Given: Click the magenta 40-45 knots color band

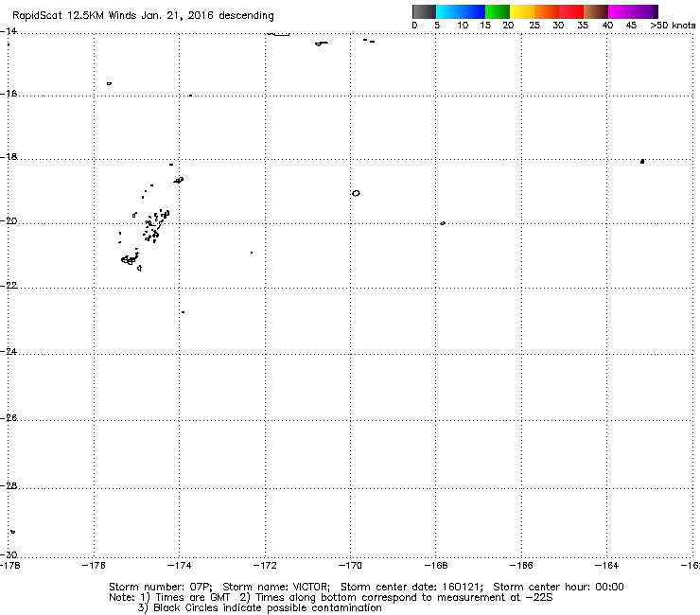Looking at the screenshot, I should [x=621, y=11].
